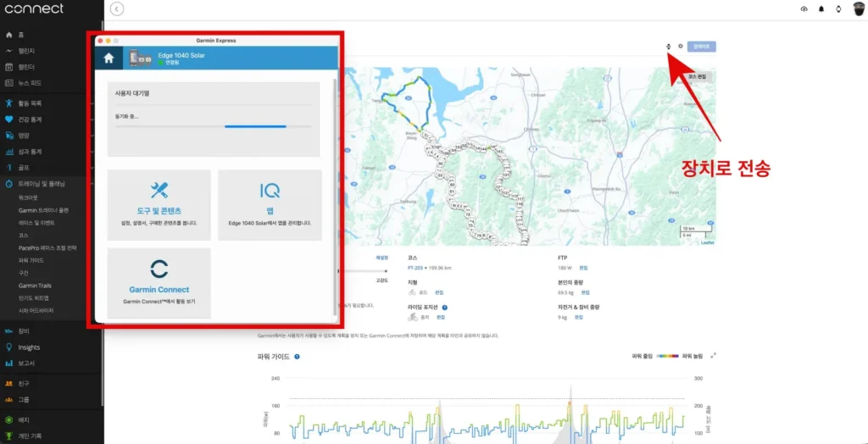The width and height of the screenshot is (868, 444).
Task: Click the watch device icon in top bar
Action: [x=838, y=8]
